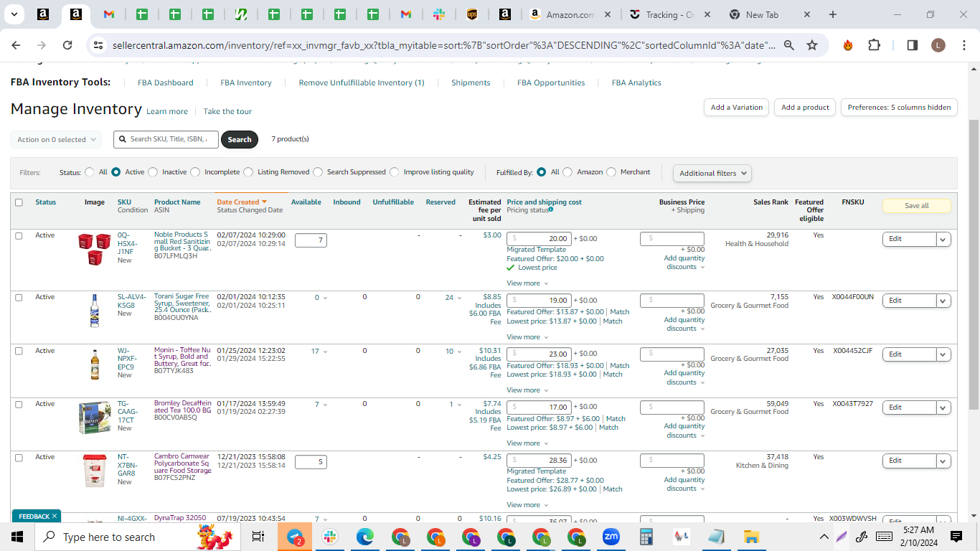
Task: Bookmark this page with the star
Action: pyautogui.click(x=812, y=45)
